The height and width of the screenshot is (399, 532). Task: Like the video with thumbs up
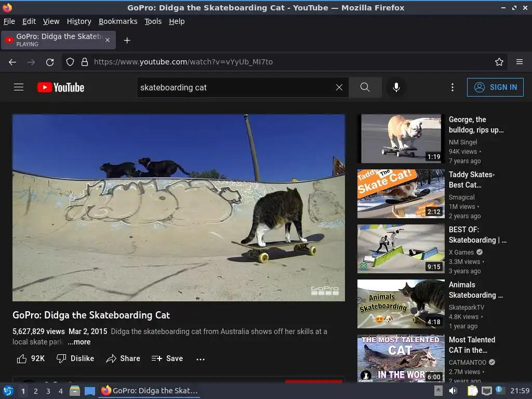click(31, 358)
